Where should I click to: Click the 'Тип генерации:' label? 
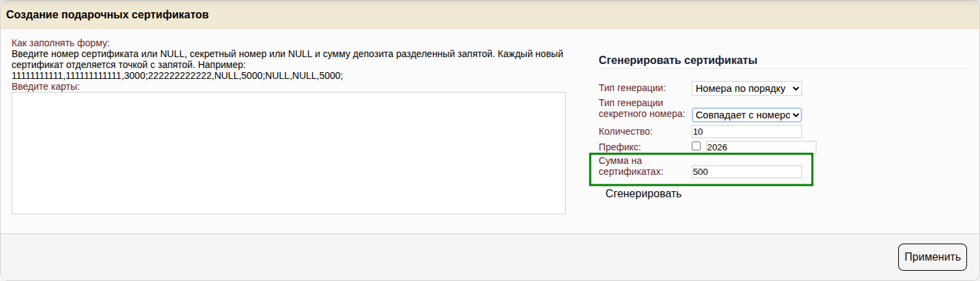[x=632, y=88]
